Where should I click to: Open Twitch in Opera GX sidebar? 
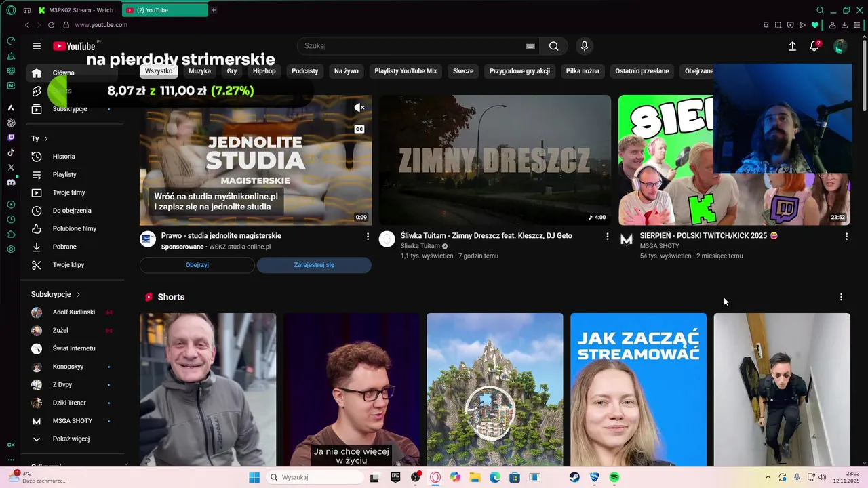point(11,138)
